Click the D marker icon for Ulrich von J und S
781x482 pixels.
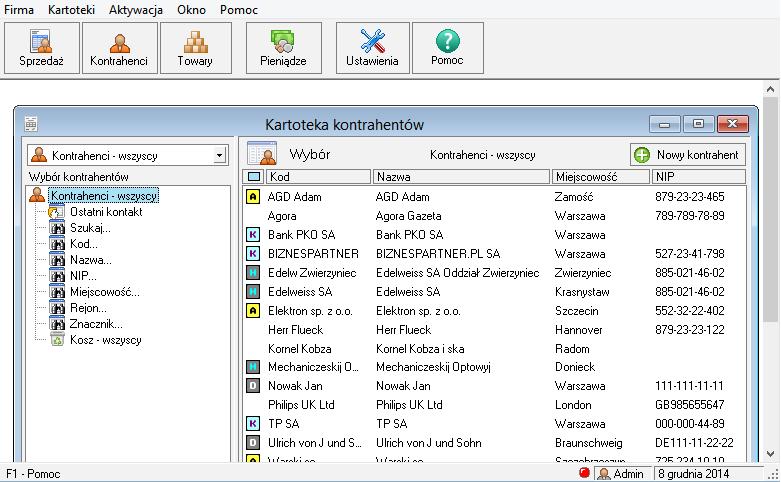coord(253,443)
